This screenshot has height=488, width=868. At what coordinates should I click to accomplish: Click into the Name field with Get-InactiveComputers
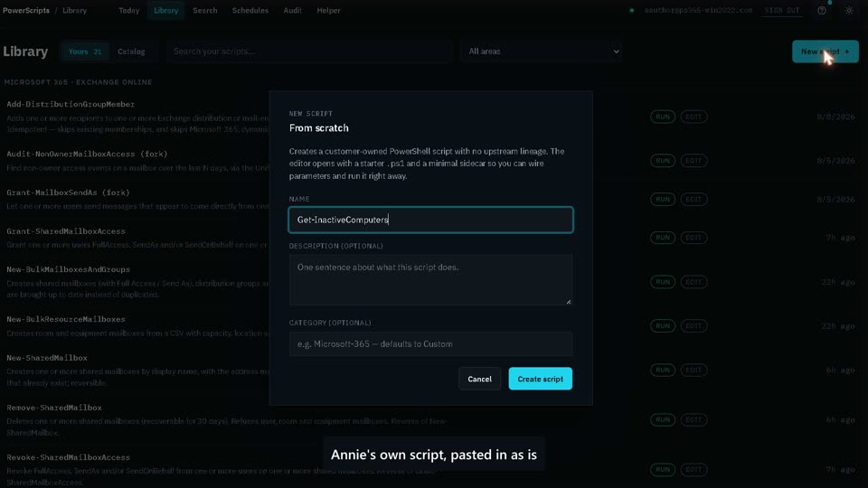(x=430, y=220)
